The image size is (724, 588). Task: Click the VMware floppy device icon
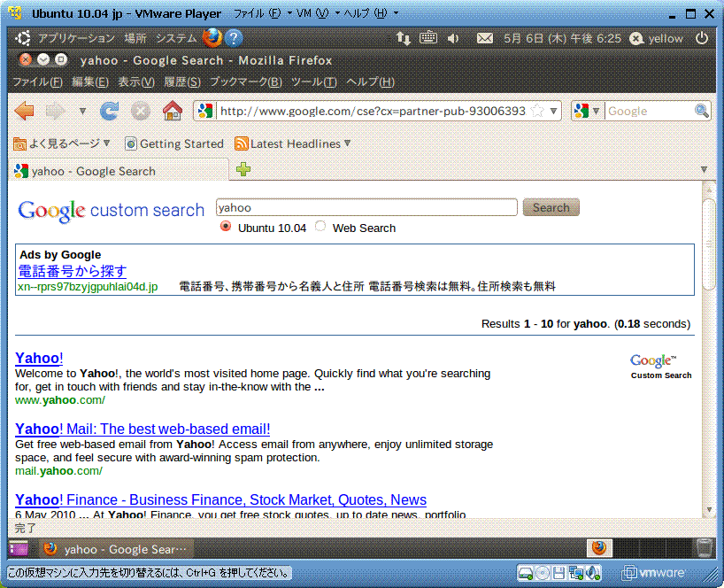(558, 573)
